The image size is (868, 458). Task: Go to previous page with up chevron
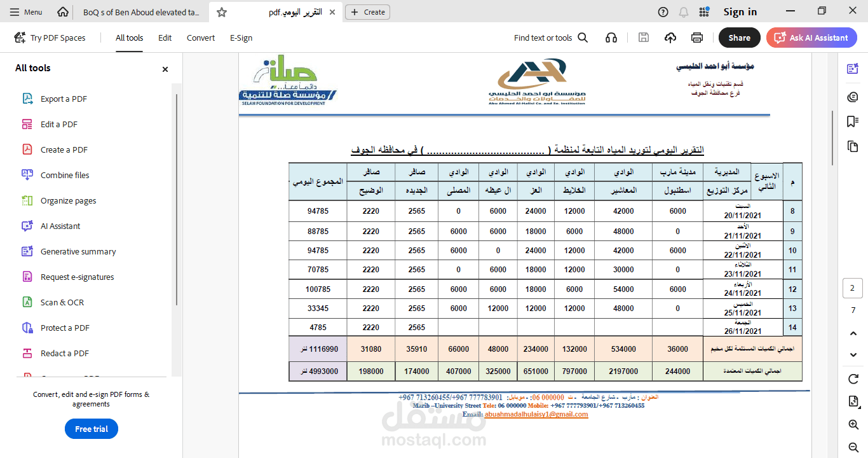tap(853, 333)
